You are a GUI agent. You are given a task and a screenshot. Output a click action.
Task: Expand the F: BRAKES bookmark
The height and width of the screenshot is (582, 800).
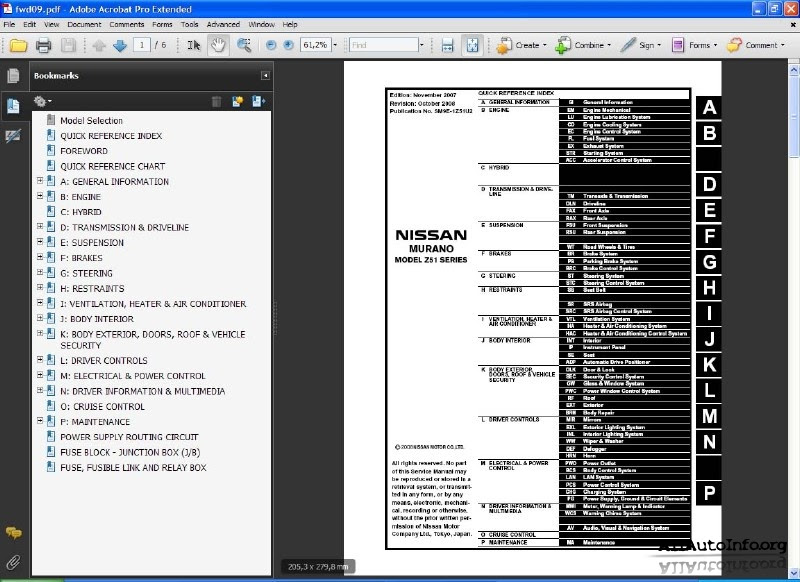(x=40, y=257)
